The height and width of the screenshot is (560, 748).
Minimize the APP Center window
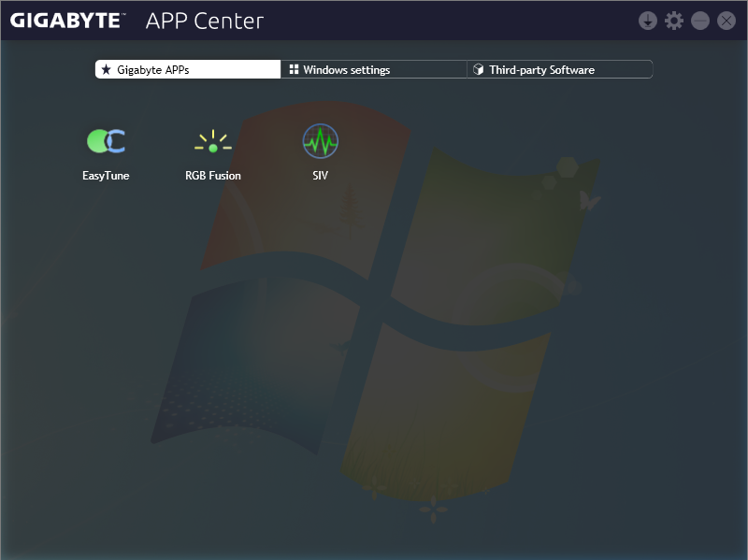[x=699, y=21]
